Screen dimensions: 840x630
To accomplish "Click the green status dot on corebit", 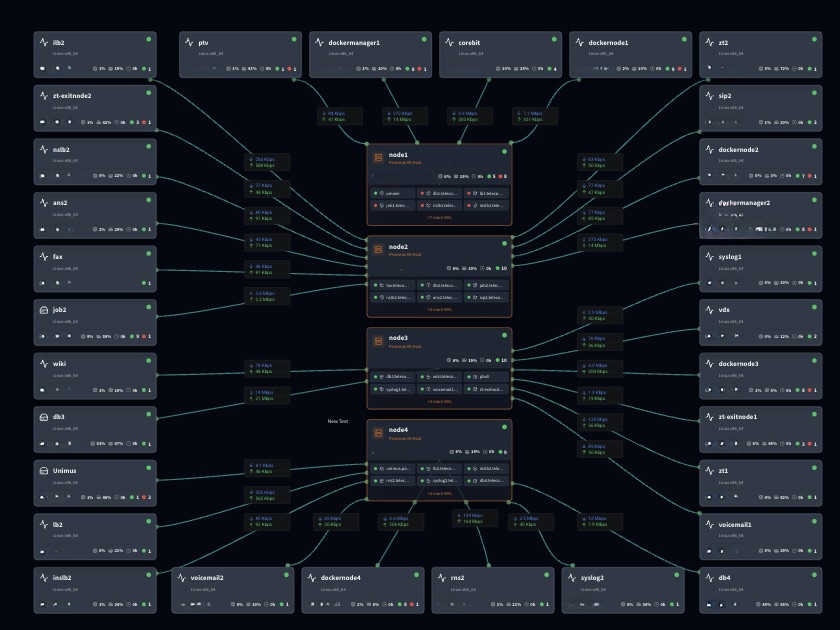I will (x=554, y=40).
